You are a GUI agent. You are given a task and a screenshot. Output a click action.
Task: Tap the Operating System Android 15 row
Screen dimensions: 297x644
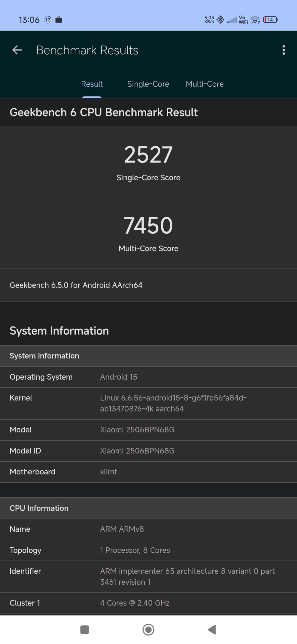148,377
